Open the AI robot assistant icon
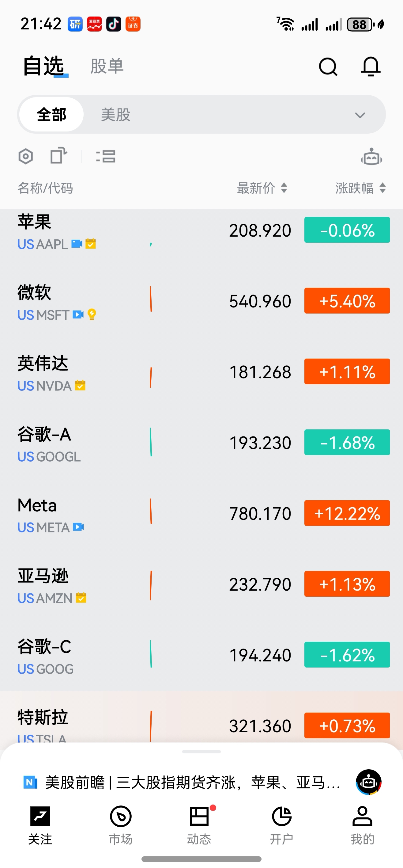Screen dimensions: 403x868 [x=371, y=157]
